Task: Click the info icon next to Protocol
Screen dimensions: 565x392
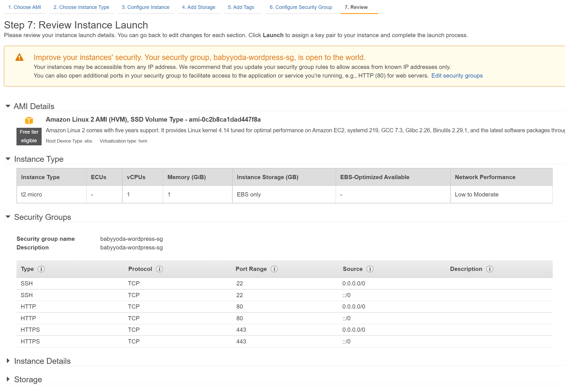Action: (x=159, y=269)
